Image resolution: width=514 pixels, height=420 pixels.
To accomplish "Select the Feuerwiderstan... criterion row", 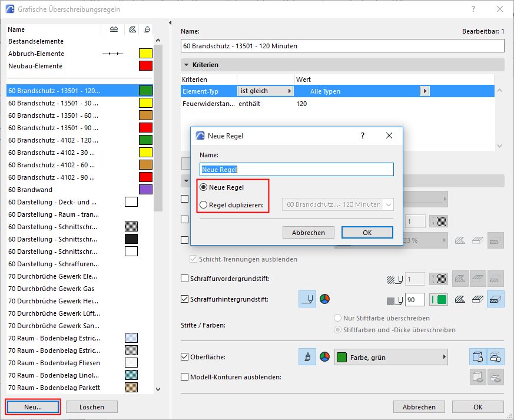I will (337, 104).
